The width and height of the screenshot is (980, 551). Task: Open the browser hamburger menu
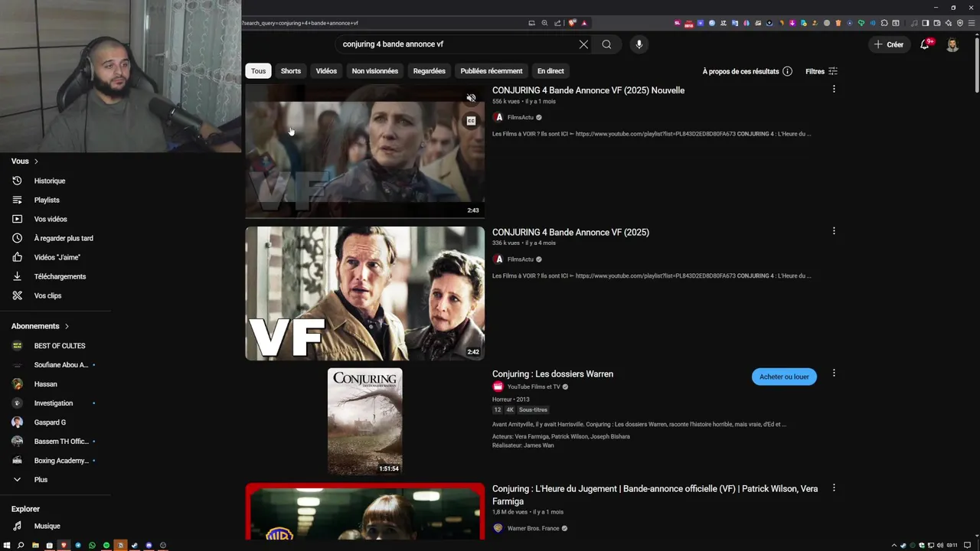pyautogui.click(x=971, y=23)
